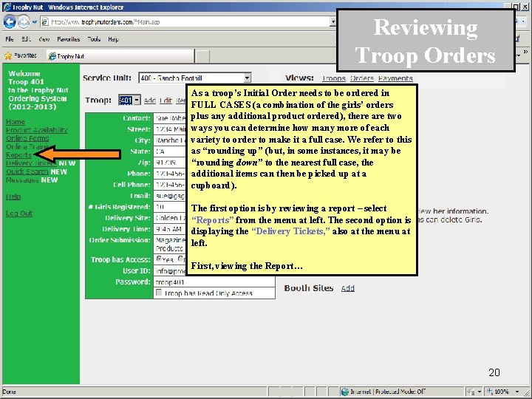This screenshot has height=399, width=532.
Task: Click the Delivery Time field
Action: 170,229
